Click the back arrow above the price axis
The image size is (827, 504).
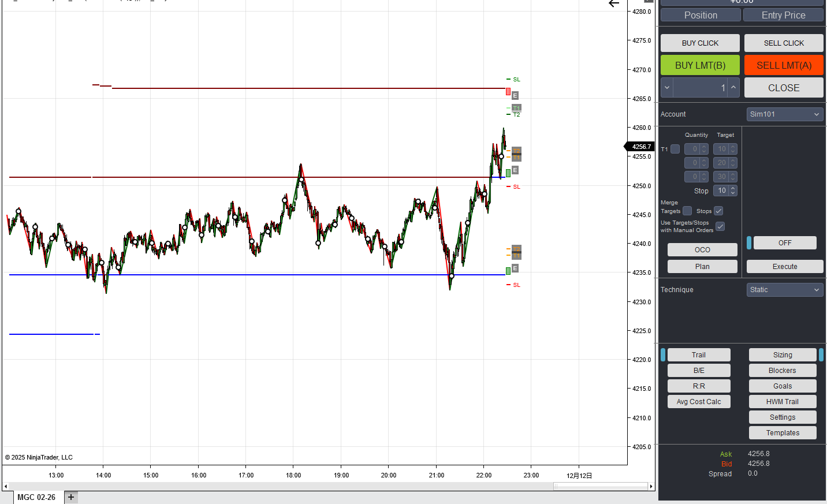pyautogui.click(x=614, y=4)
